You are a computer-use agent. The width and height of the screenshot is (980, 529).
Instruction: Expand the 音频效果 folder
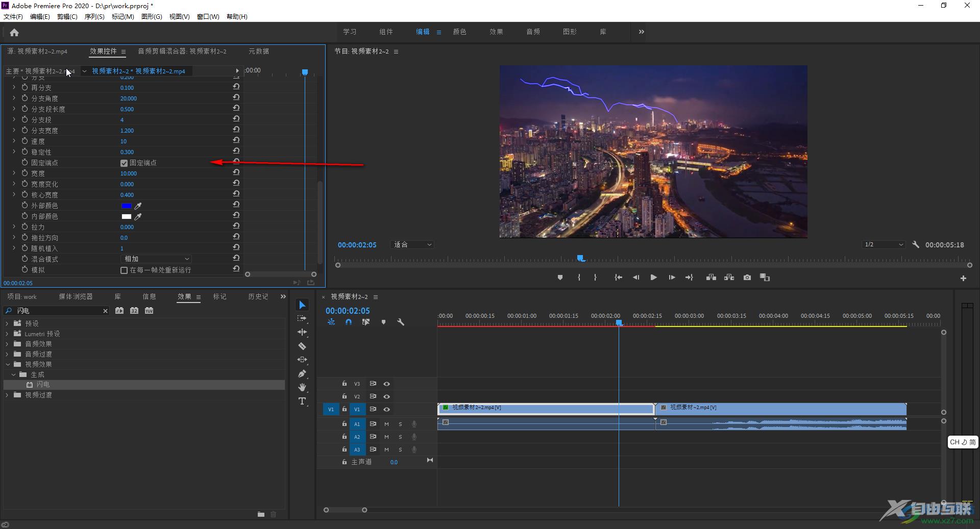tap(7, 344)
